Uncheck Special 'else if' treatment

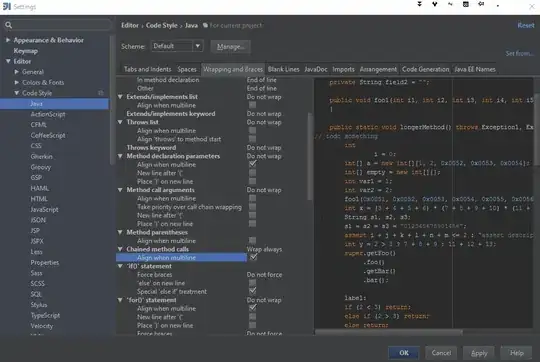pos(252,291)
